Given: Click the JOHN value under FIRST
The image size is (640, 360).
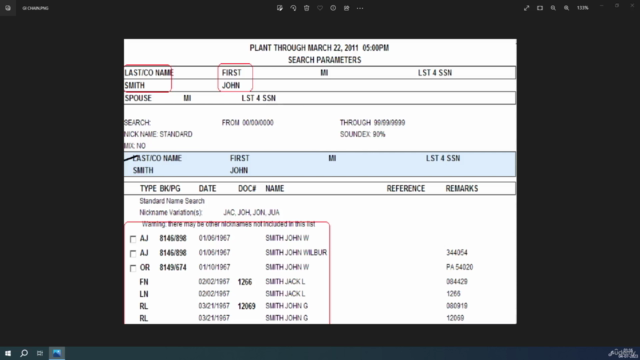Looking at the screenshot, I should pos(231,85).
